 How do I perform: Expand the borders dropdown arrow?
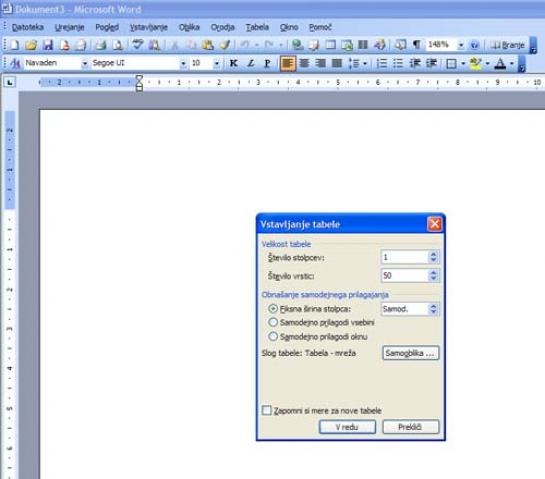point(463,64)
